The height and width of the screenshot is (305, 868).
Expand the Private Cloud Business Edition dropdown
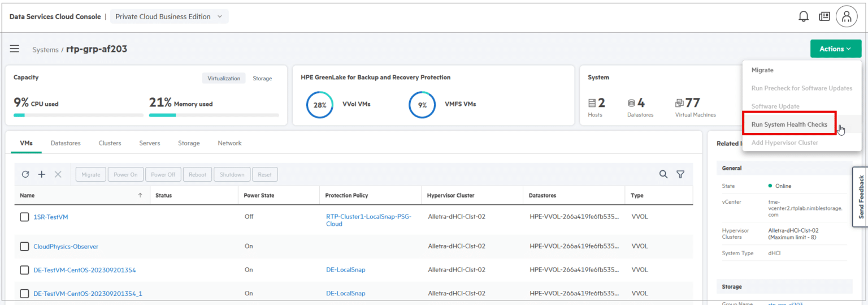point(169,16)
